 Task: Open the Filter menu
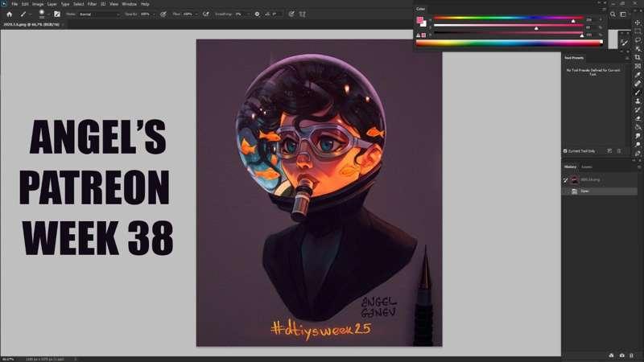pos(92,4)
